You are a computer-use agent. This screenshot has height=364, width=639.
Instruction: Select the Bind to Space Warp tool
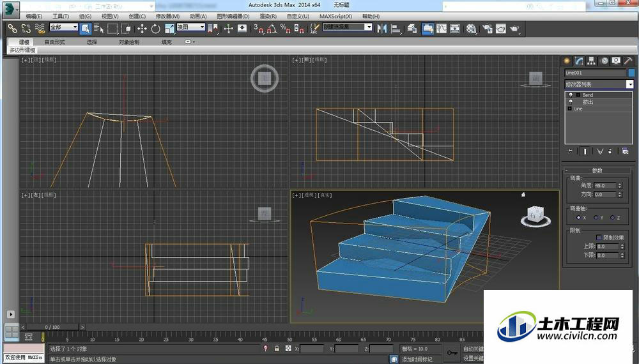[x=40, y=29]
